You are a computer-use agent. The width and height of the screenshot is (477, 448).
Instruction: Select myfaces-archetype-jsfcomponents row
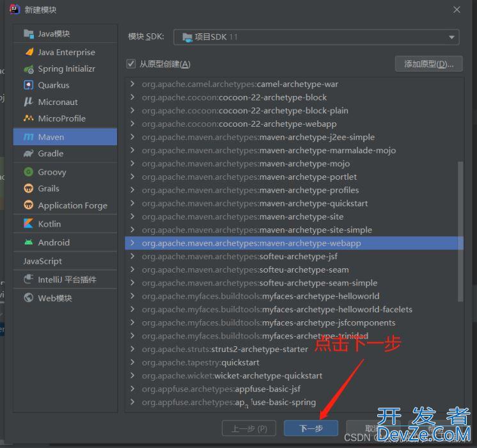click(294, 323)
